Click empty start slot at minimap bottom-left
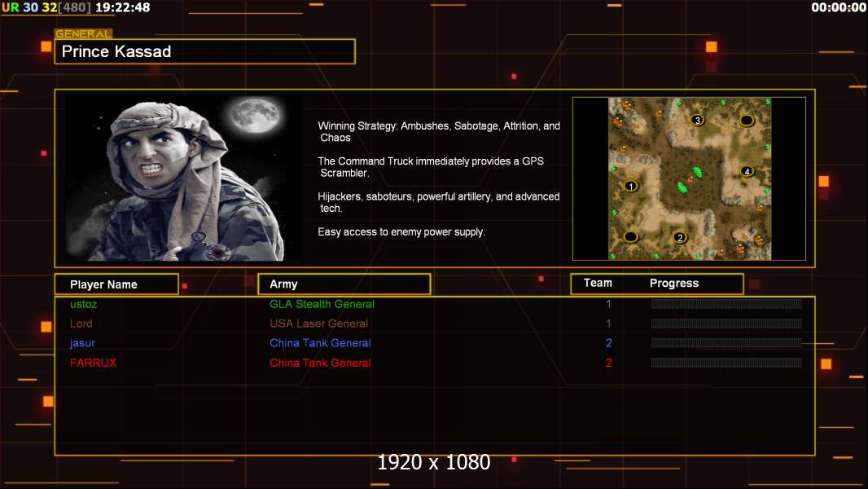 (630, 236)
